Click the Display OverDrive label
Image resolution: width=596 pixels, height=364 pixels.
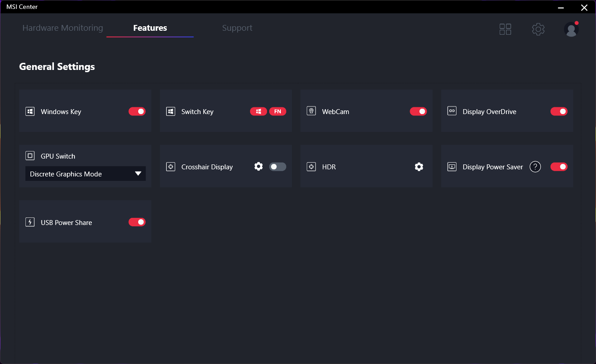[x=489, y=112]
